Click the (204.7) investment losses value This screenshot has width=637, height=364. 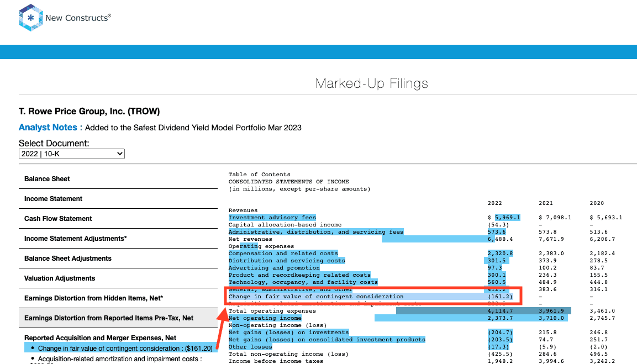point(500,333)
